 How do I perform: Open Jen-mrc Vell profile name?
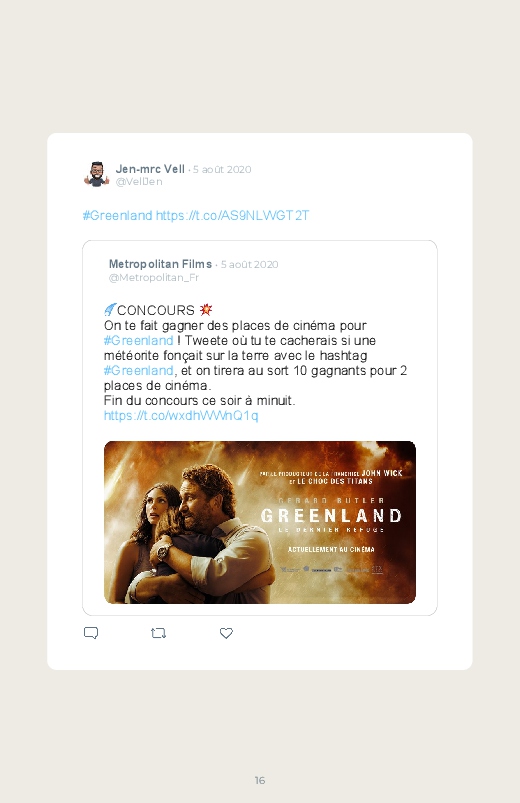pos(150,169)
